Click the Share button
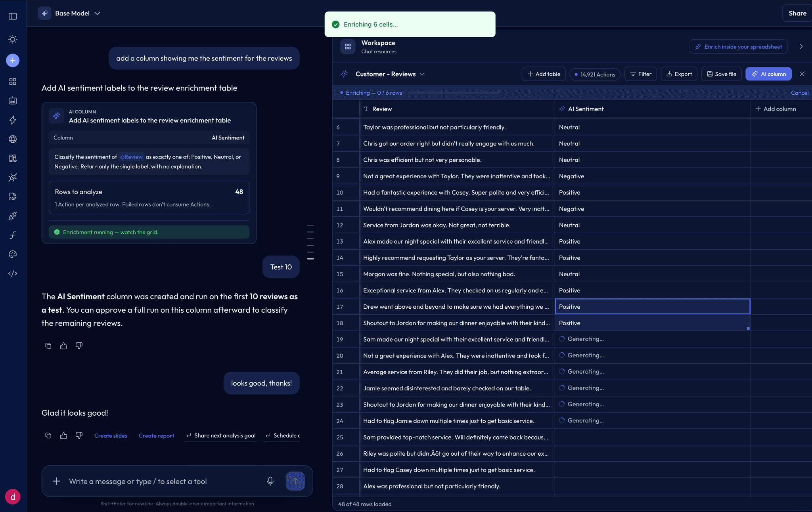The image size is (812, 512). coord(797,13)
